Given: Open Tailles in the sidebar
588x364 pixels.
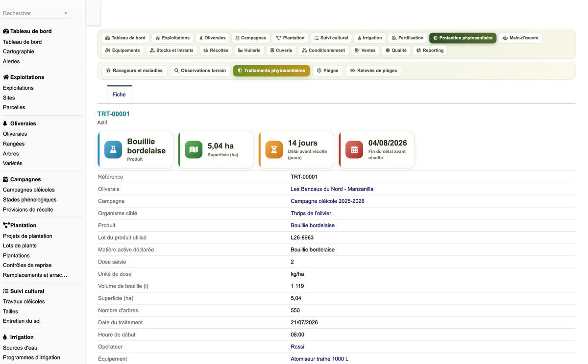Looking at the screenshot, I should [10, 311].
